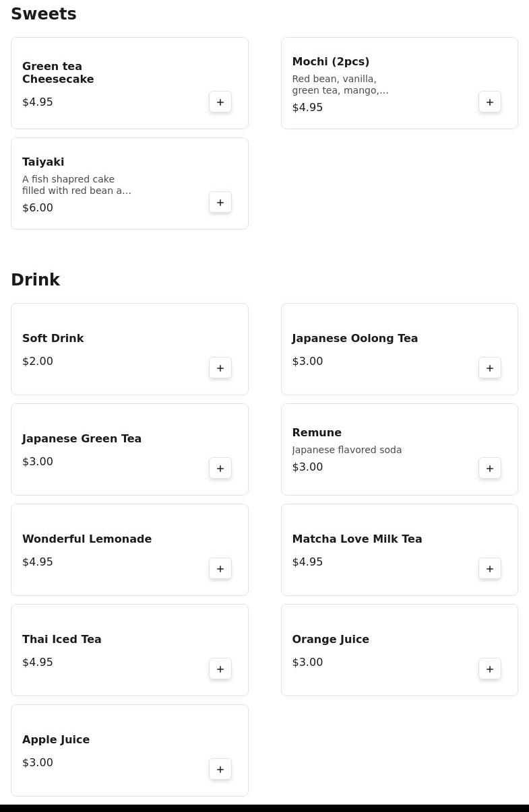Jump to the Drink section heading
Viewport: 529px width, 812px height.
click(x=36, y=280)
